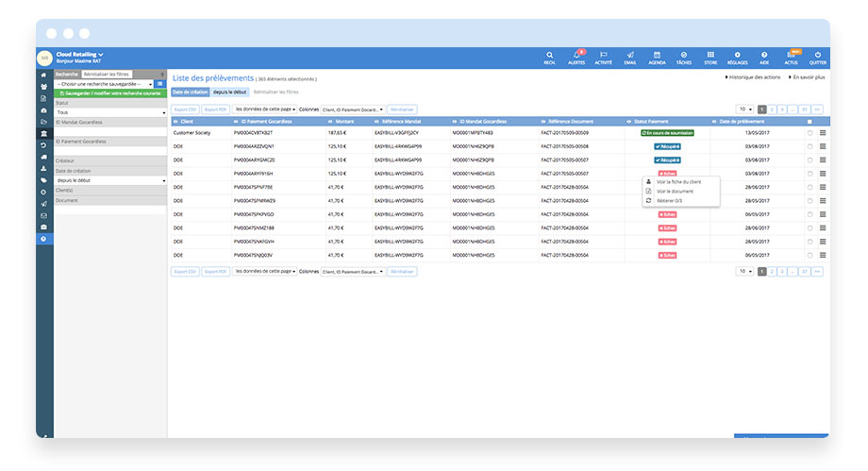Click the top Export CSV button
Screen dimensions: 868x471
[185, 109]
